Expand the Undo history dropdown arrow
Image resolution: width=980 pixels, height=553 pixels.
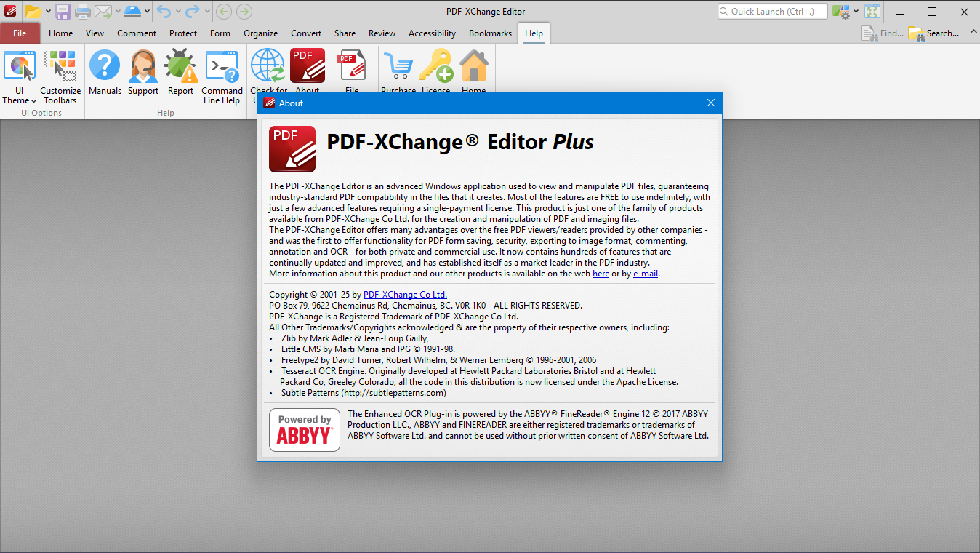[x=178, y=11]
